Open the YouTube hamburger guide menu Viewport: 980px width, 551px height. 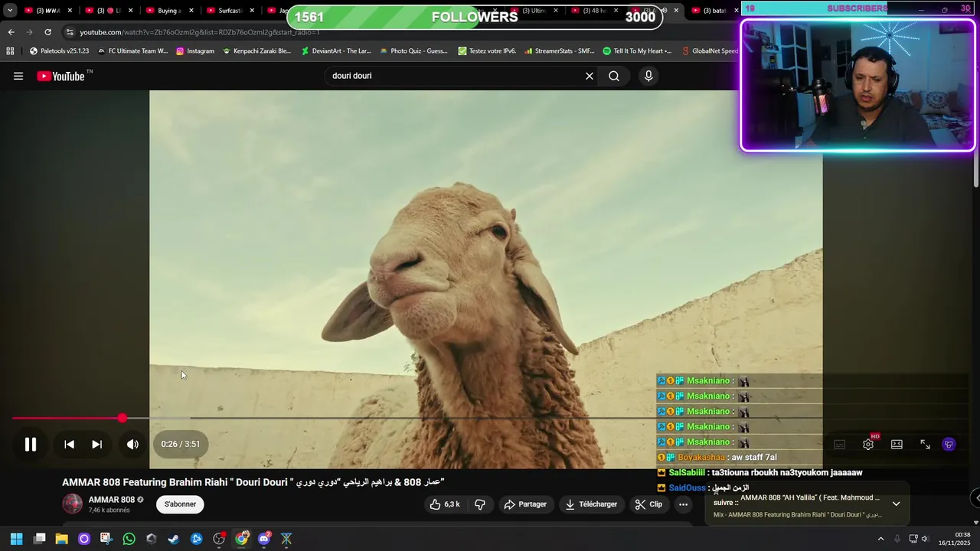[x=18, y=76]
